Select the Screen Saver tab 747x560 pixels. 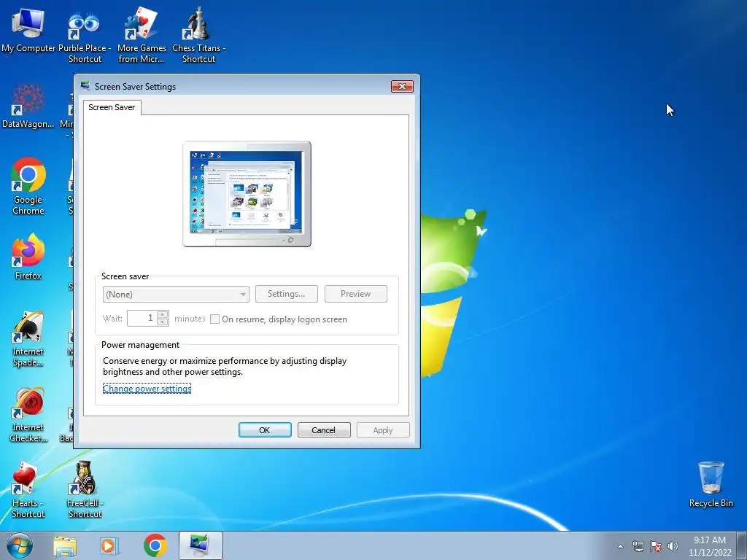112,107
